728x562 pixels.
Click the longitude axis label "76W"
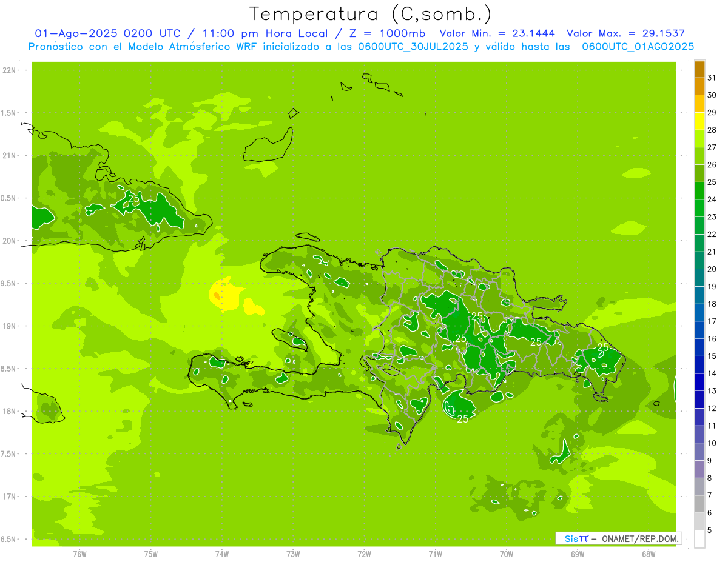[x=79, y=554]
